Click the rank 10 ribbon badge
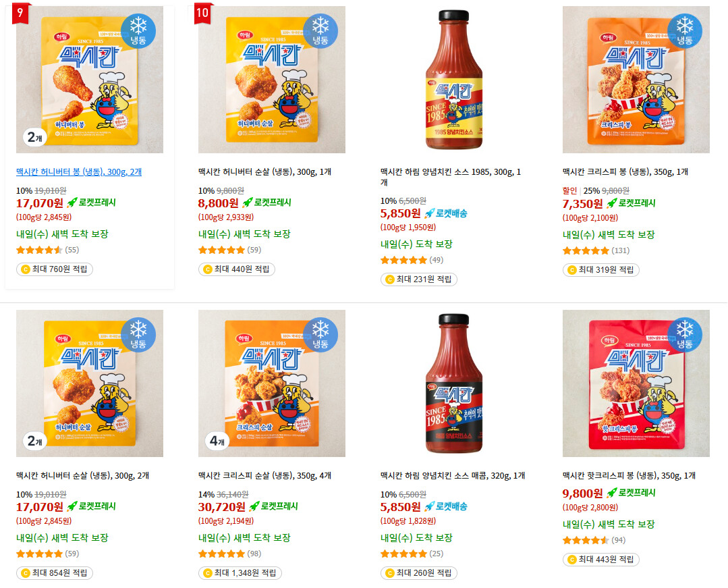Screen dimensions: 728x588 (203, 12)
